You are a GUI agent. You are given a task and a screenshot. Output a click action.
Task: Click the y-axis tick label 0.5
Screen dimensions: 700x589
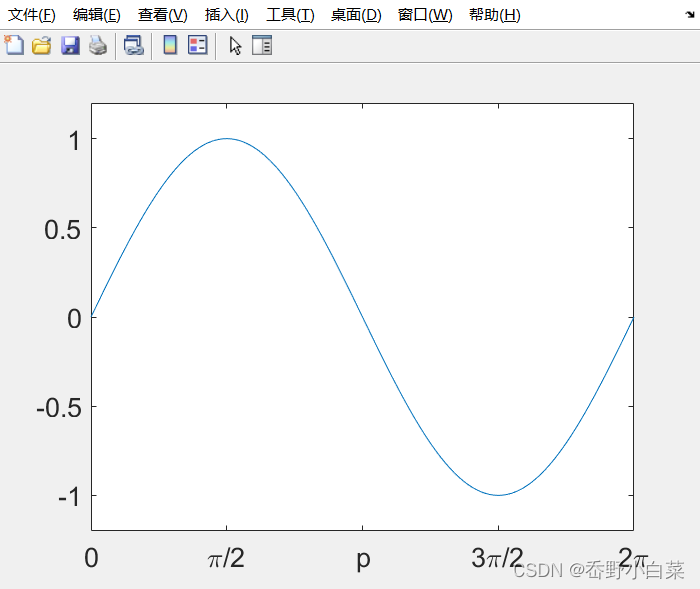pyautogui.click(x=62, y=230)
